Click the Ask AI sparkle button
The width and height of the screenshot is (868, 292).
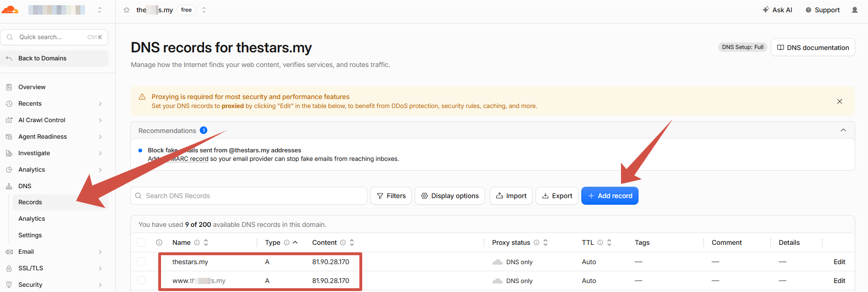coord(777,10)
